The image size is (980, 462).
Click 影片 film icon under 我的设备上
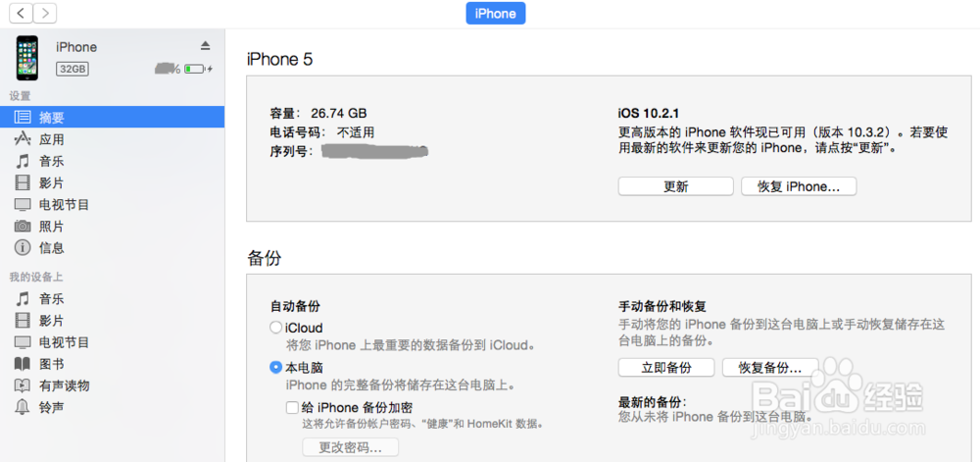coord(23,321)
